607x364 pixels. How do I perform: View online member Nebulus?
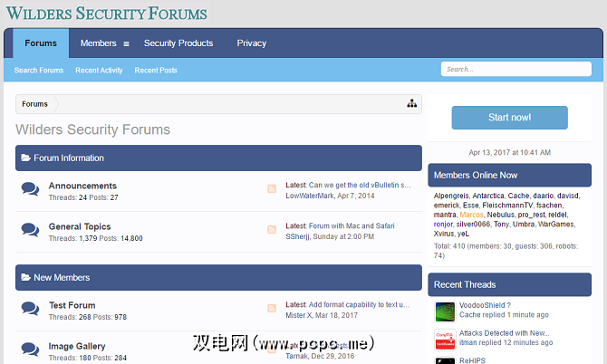click(x=500, y=215)
